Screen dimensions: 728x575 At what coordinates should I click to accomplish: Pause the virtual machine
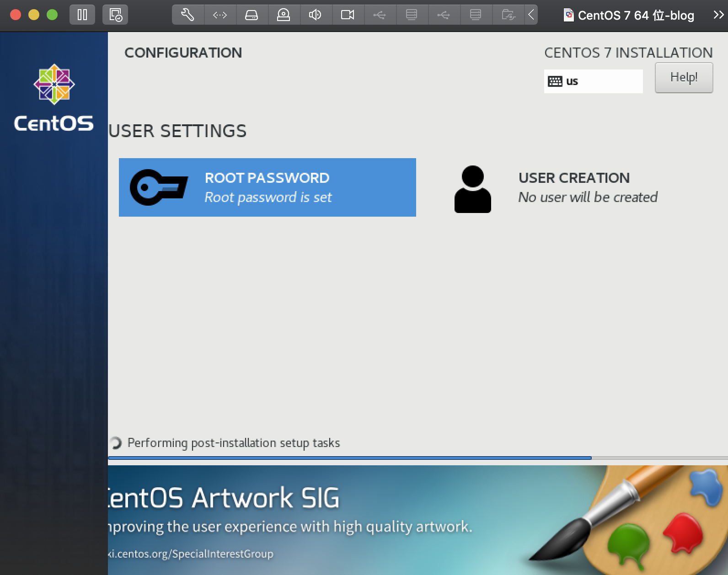pyautogui.click(x=82, y=15)
